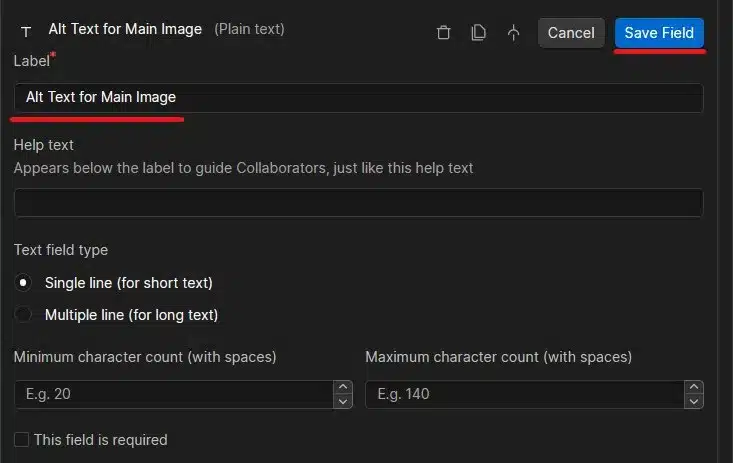Decrease the maximum character count stepper
The image size is (733, 463).
[x=694, y=401]
